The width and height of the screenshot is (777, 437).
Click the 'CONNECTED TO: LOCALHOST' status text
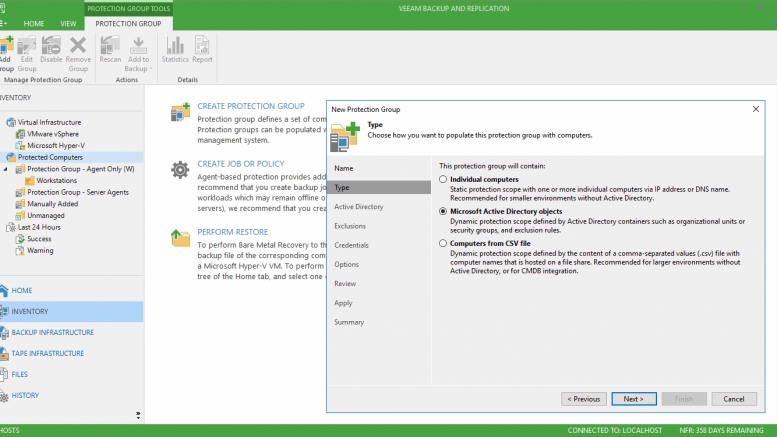(x=614, y=430)
